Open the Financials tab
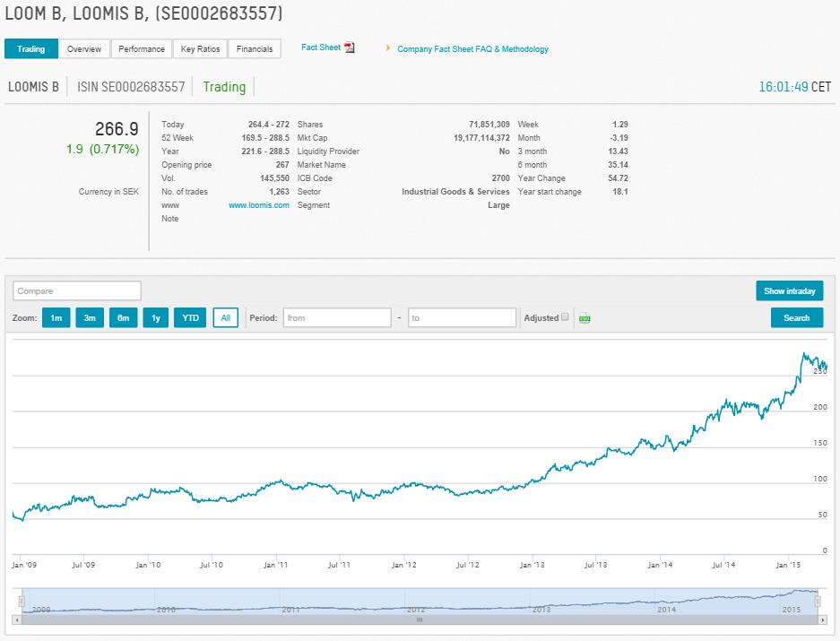 255,48
